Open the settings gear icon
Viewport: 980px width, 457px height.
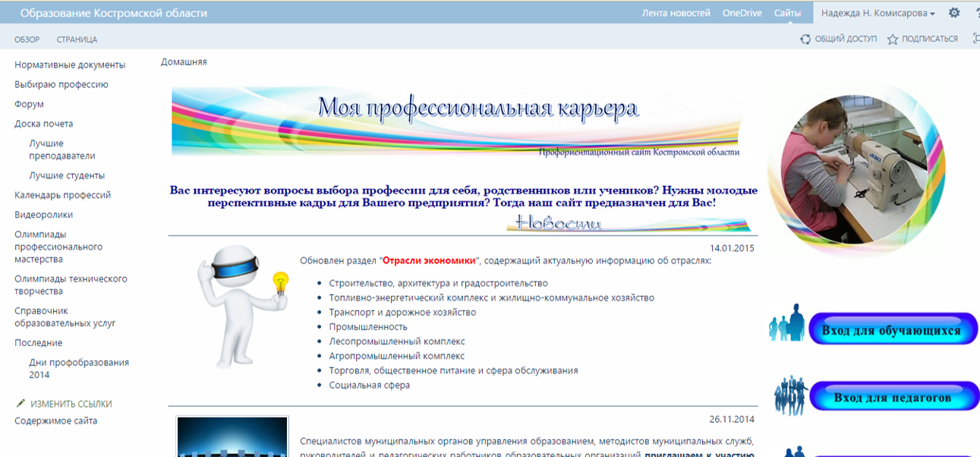click(954, 13)
